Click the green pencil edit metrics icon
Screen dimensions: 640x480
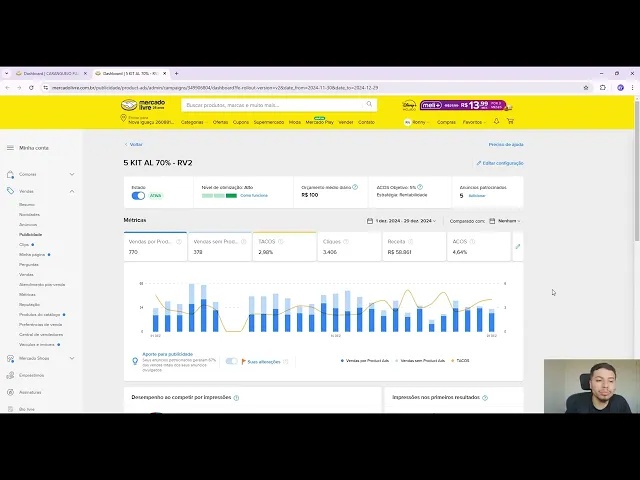(x=518, y=247)
